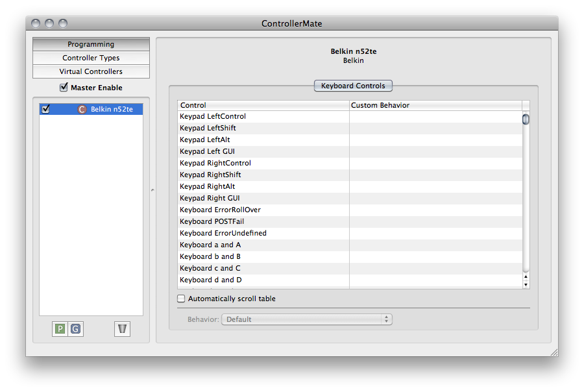Click the splitter handle between the panes
The width and height of the screenshot is (584, 392).
click(152, 190)
